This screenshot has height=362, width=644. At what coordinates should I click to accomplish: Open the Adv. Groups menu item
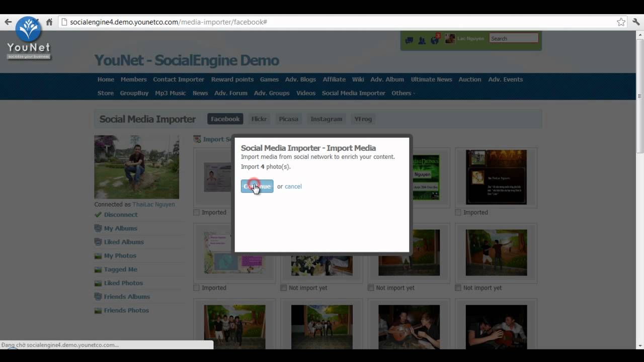pyautogui.click(x=272, y=93)
